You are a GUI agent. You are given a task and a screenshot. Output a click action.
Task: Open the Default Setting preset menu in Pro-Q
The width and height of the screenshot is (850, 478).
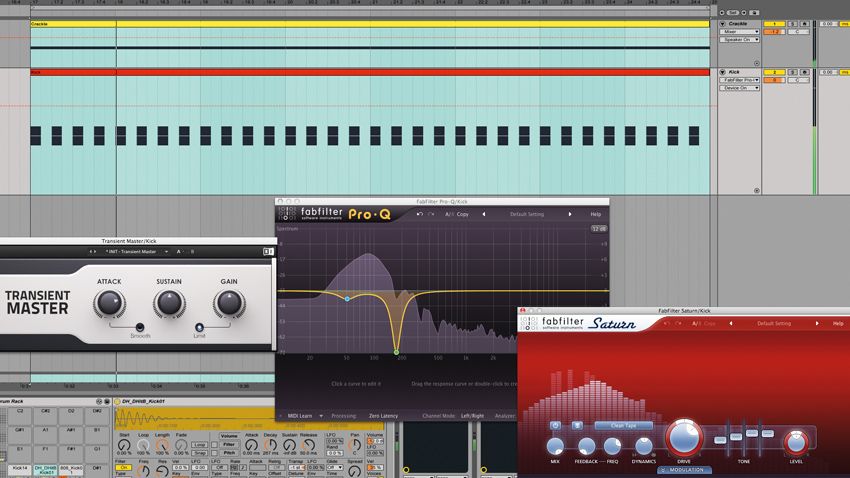526,214
